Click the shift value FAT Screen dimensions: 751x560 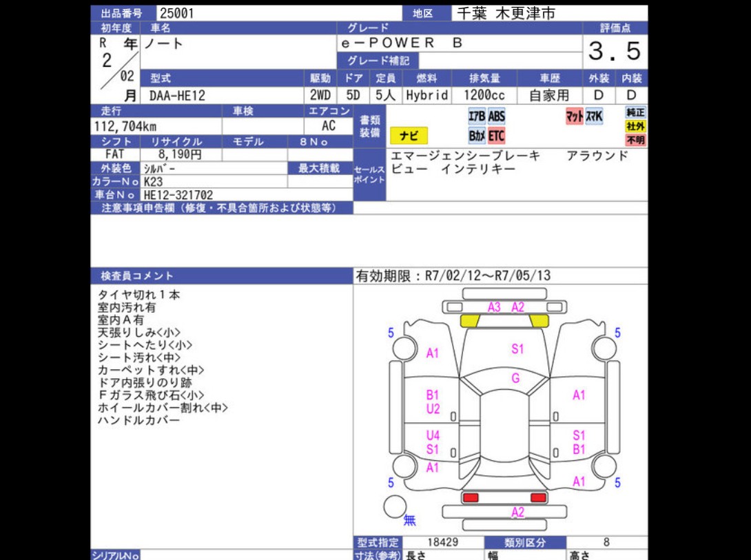pos(114,154)
